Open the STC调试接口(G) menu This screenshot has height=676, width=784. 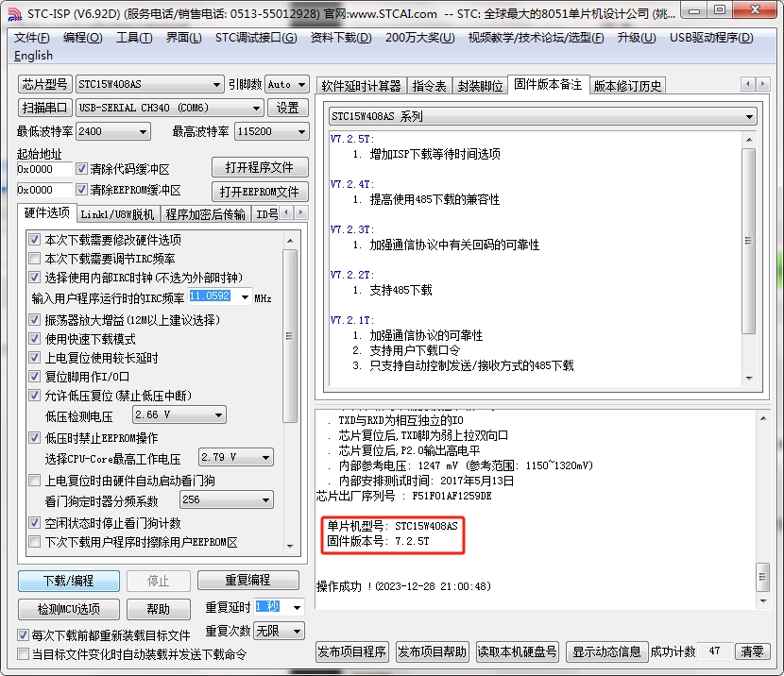(x=256, y=38)
